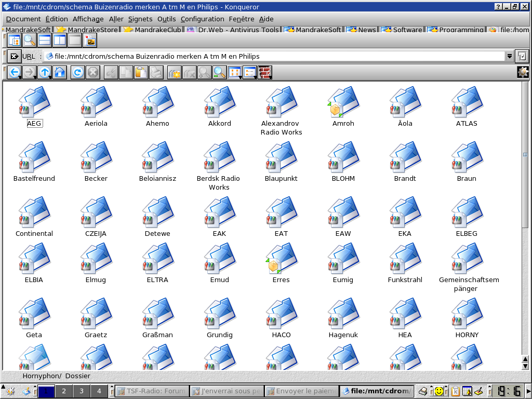
Task: Open the Édition menu
Action: click(57, 19)
